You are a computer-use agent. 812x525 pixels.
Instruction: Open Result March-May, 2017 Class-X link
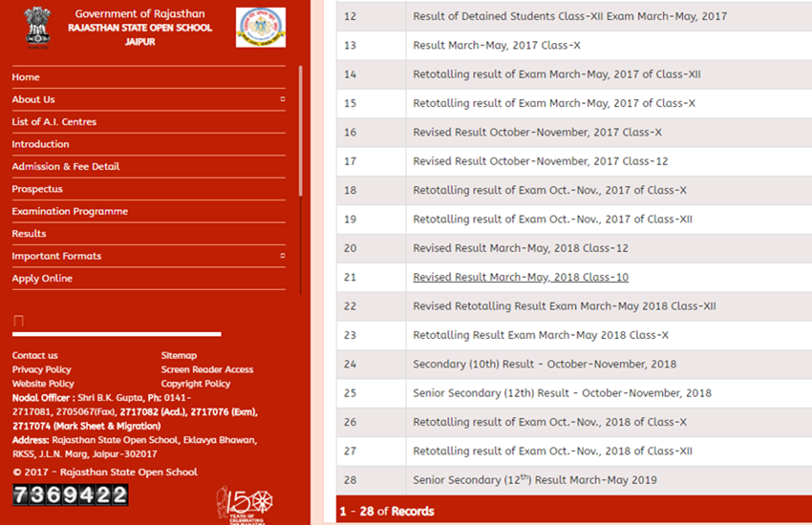496,46
